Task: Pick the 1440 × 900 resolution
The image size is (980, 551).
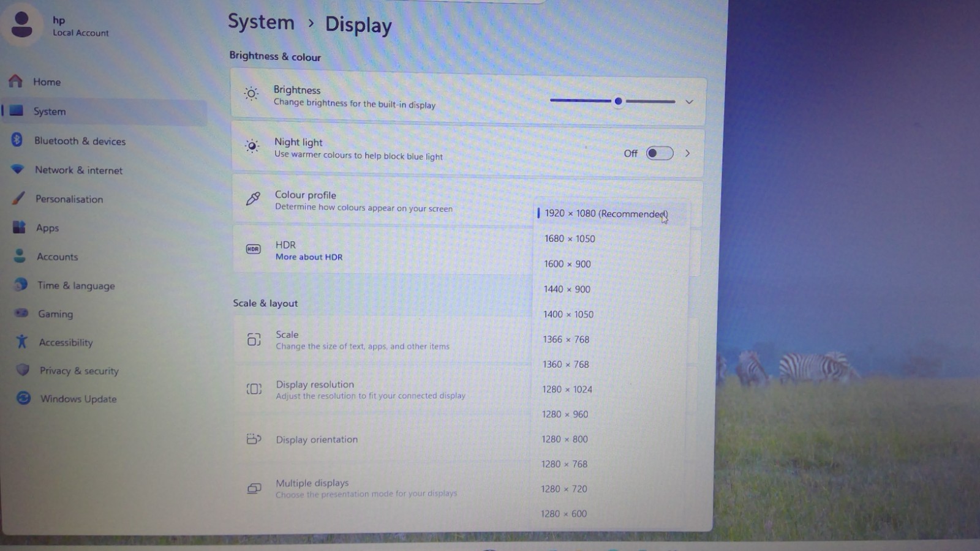Action: tap(609, 289)
